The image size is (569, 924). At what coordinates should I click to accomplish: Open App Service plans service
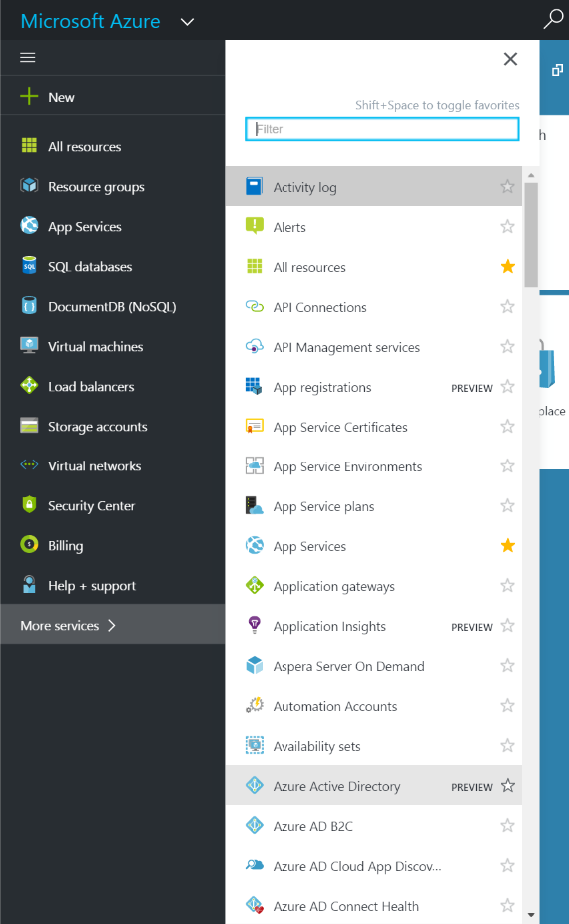373,506
